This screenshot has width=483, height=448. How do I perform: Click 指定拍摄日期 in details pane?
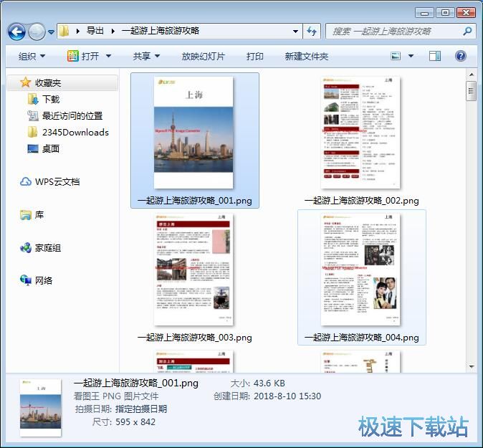[141, 409]
